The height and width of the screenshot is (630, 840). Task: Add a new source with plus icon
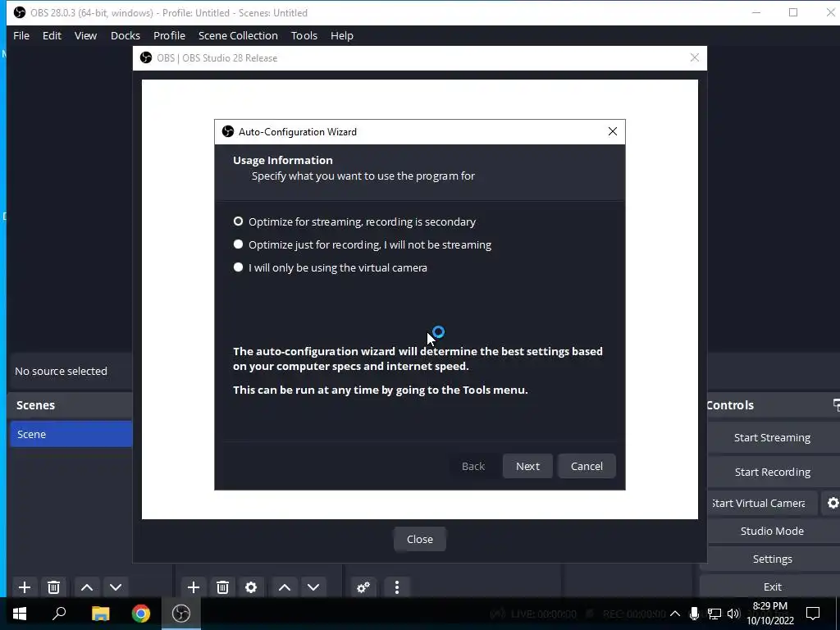(194, 587)
